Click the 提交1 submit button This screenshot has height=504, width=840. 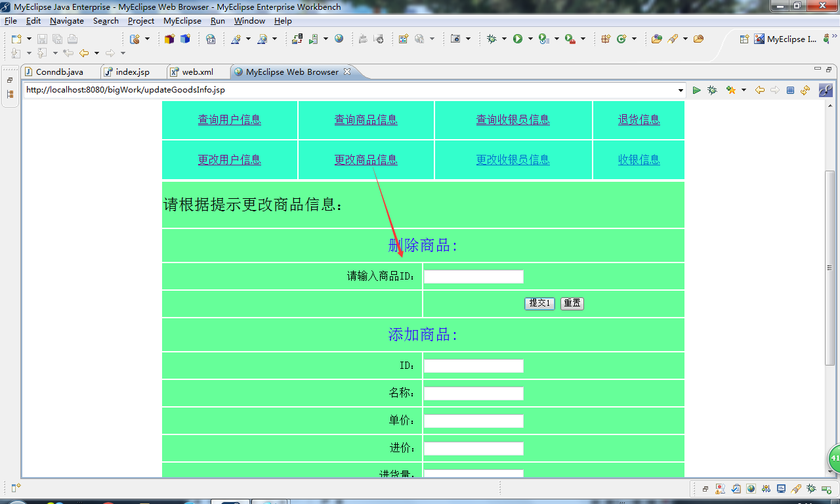click(539, 303)
